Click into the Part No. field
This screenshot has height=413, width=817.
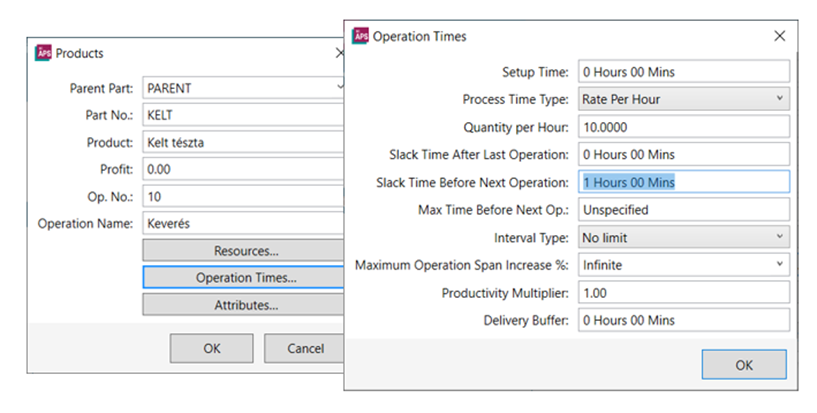(243, 115)
